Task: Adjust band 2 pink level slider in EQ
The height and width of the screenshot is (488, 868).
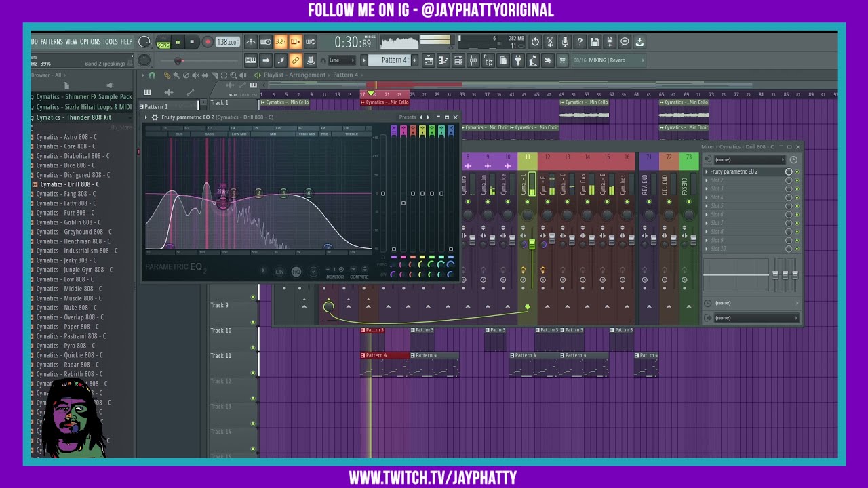Action: pos(403,203)
